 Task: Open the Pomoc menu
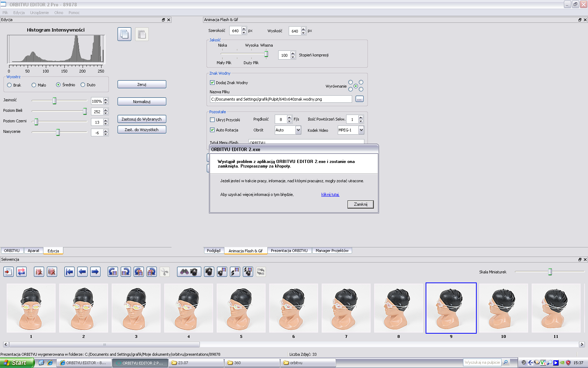coord(74,13)
